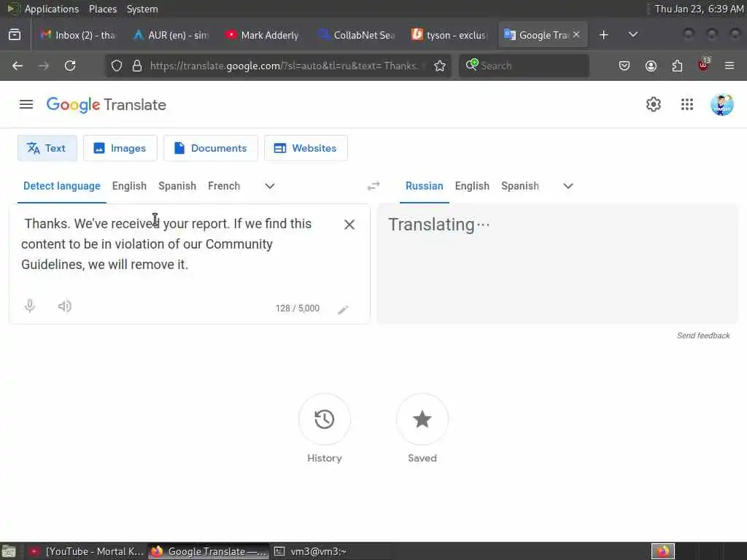This screenshot has width=747, height=560.
Task: Select English as target language
Action: pyautogui.click(x=472, y=186)
